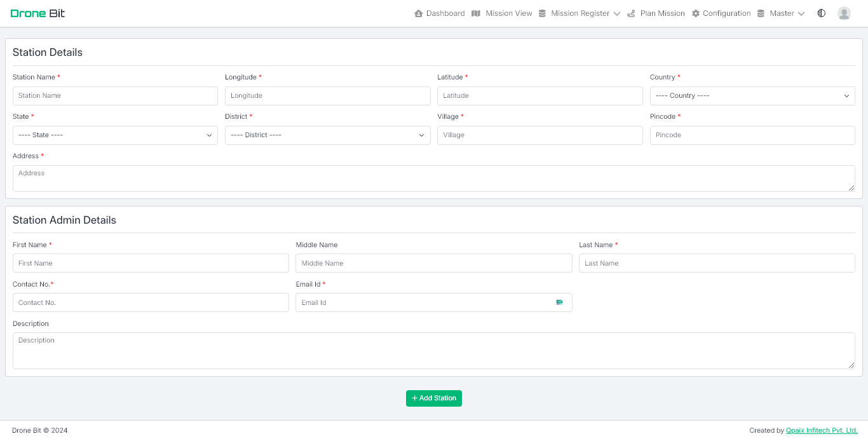Click the Plan Mission route icon
This screenshot has height=441, width=868.
[x=631, y=13]
